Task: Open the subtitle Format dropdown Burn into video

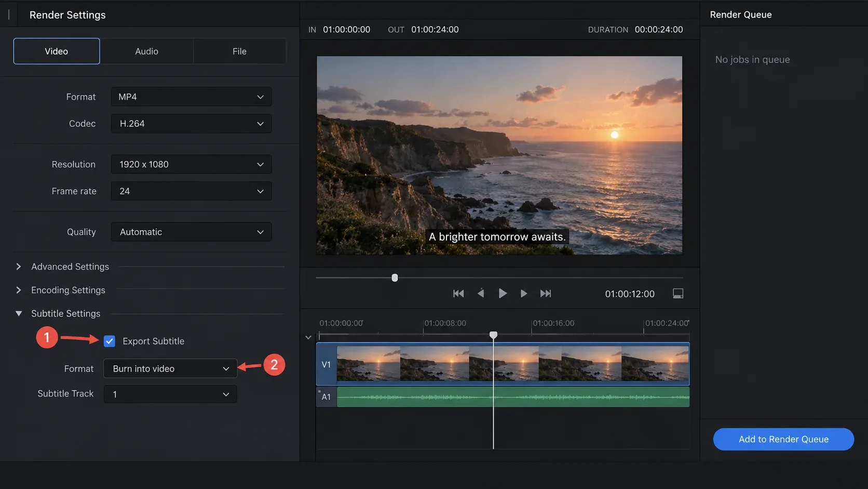Action: [170, 368]
